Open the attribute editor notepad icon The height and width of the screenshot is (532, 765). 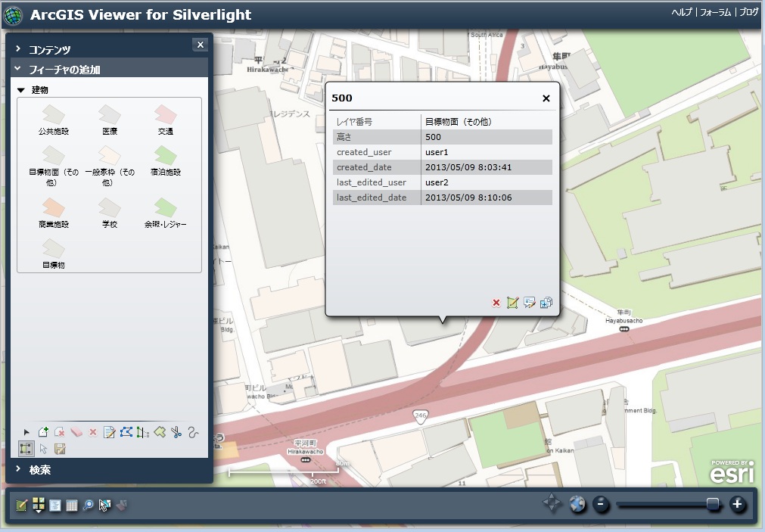coord(109,432)
